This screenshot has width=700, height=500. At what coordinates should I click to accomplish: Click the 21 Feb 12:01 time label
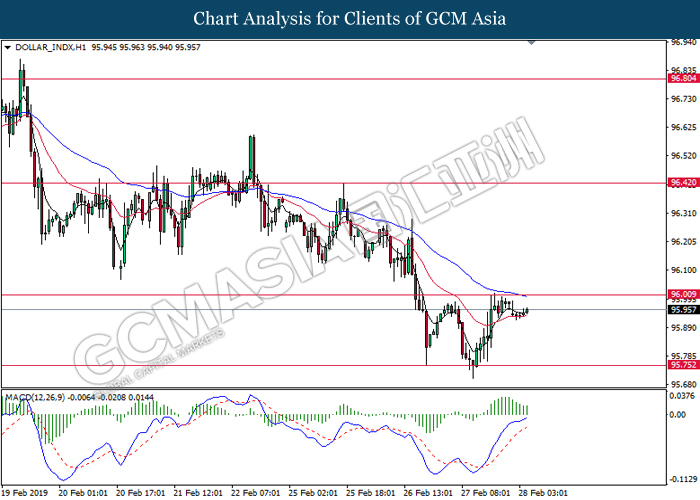click(198, 493)
